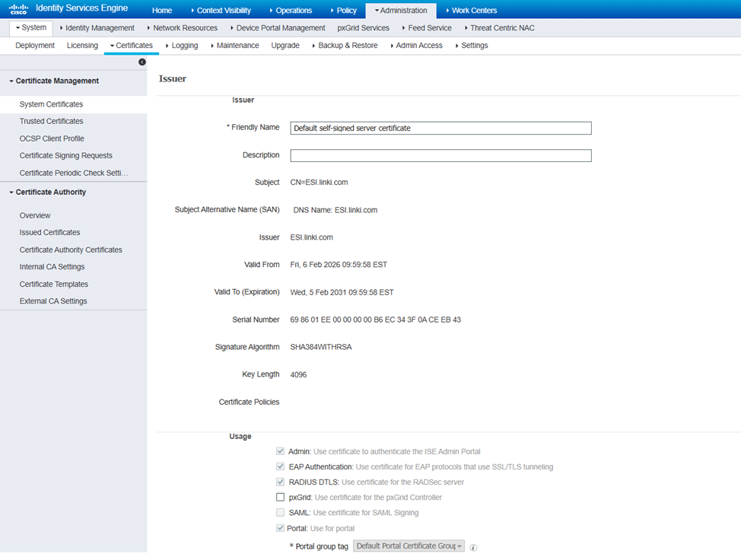Viewport: 741px width, 560px height.
Task: Open the Maintenance tab menu
Action: (235, 46)
